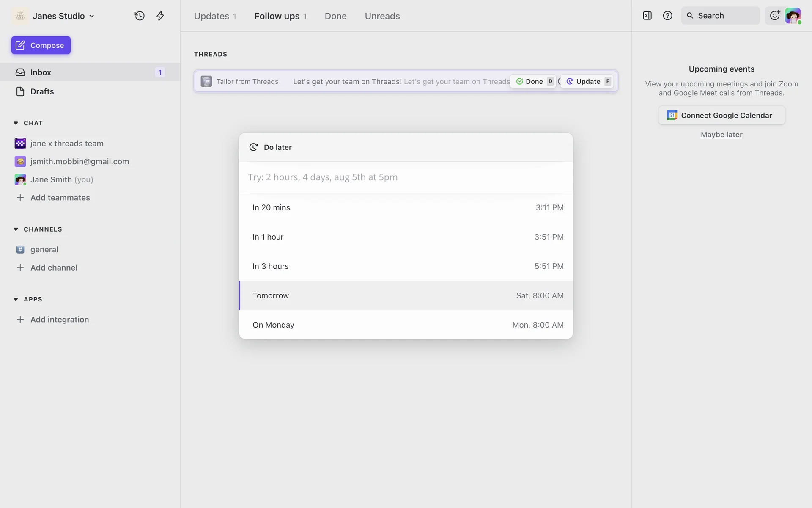Screen dimensions: 812x508
Task: Switch to the Unreads tab
Action: (382, 16)
